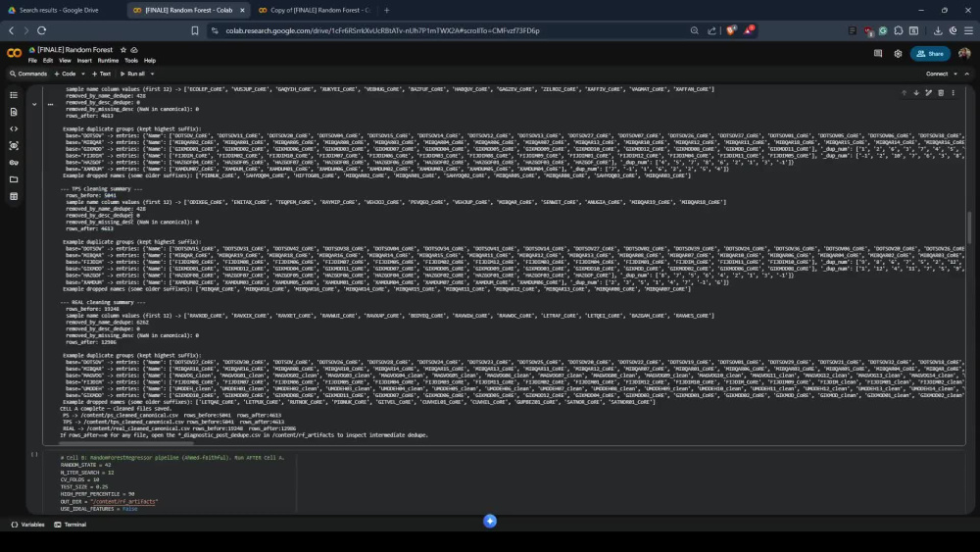Delete the cell with trash icon
The image size is (980, 552).
coord(941,93)
